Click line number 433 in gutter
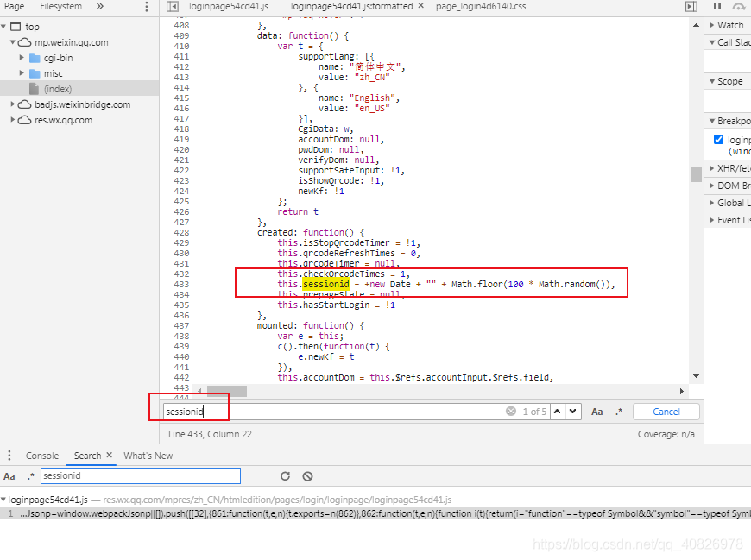This screenshot has height=560, width=751. coord(181,284)
